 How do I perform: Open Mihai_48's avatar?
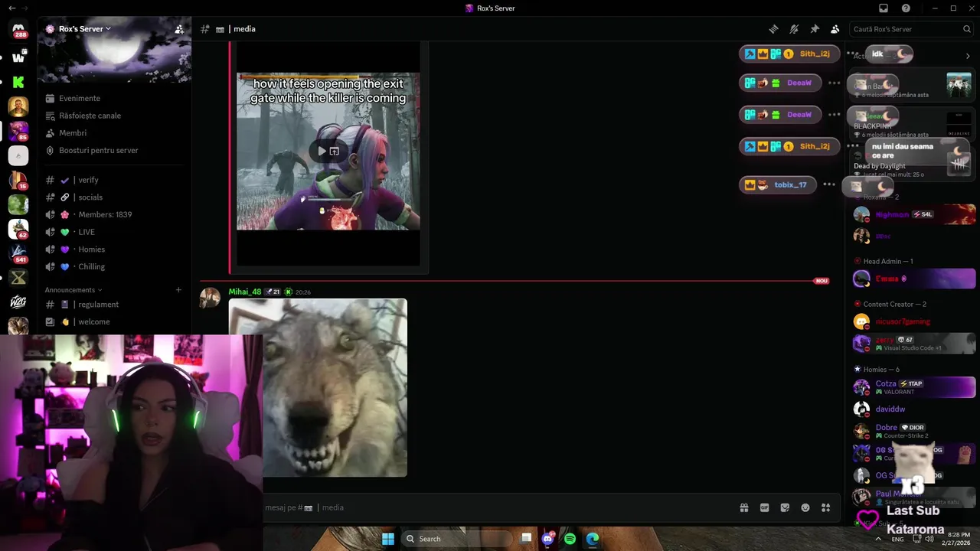coord(210,298)
